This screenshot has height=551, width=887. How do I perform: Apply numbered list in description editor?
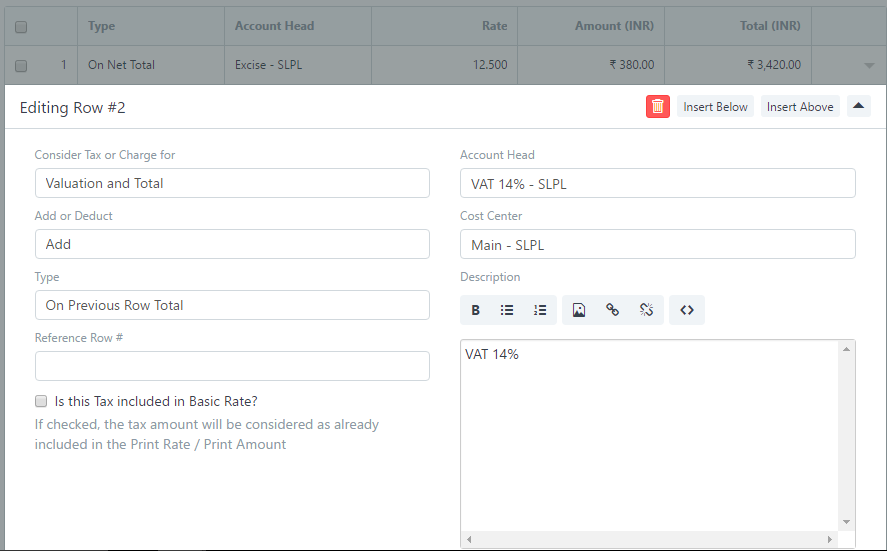point(540,310)
